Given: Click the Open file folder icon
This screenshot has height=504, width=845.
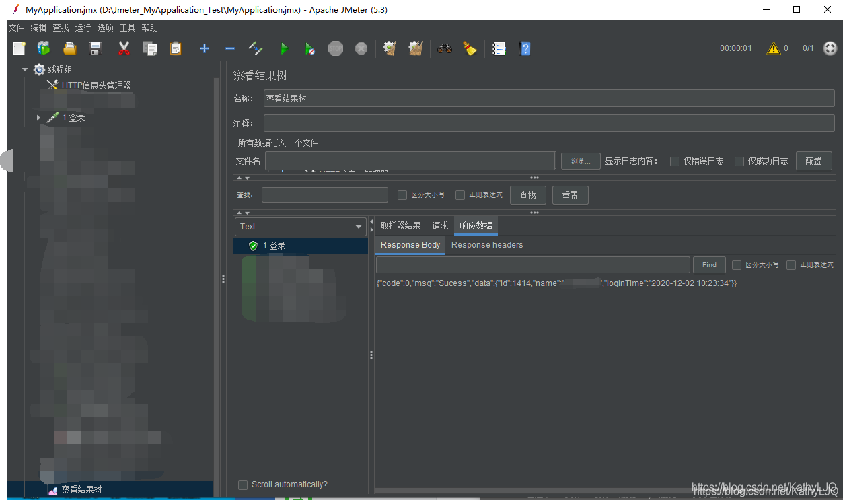Looking at the screenshot, I should [69, 48].
